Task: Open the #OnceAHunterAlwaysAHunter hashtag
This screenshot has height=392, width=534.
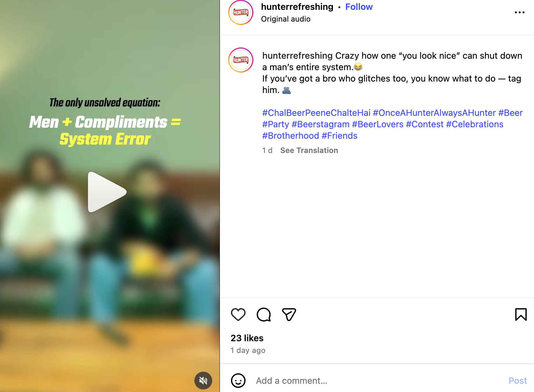Action: click(x=434, y=113)
